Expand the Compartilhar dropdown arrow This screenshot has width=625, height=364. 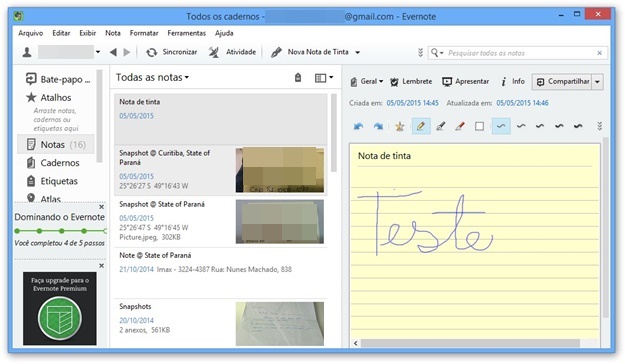[x=597, y=82]
